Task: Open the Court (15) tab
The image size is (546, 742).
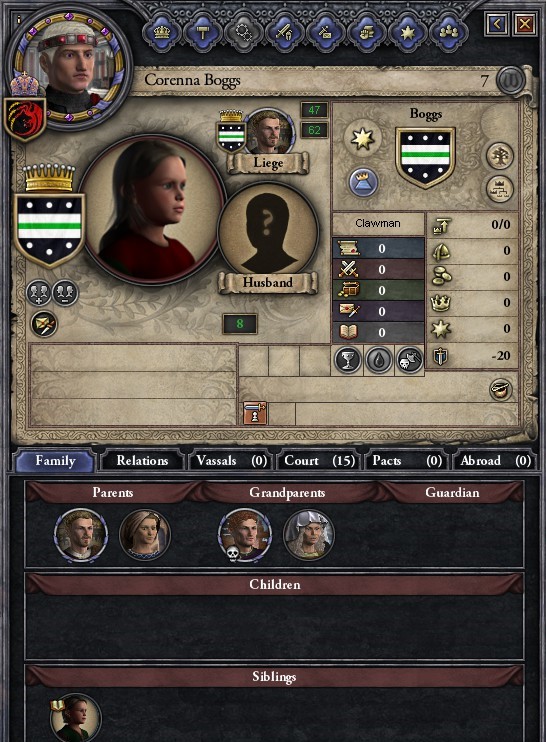Action: tap(319, 460)
